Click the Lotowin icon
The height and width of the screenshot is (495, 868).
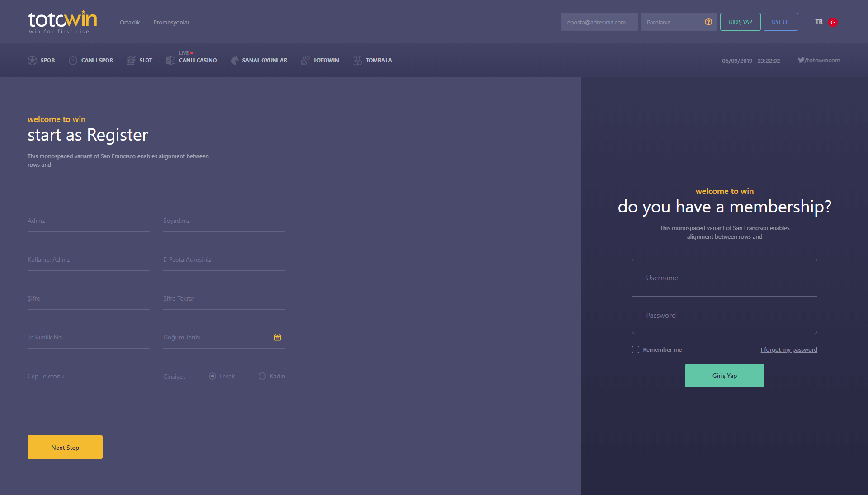(x=306, y=60)
